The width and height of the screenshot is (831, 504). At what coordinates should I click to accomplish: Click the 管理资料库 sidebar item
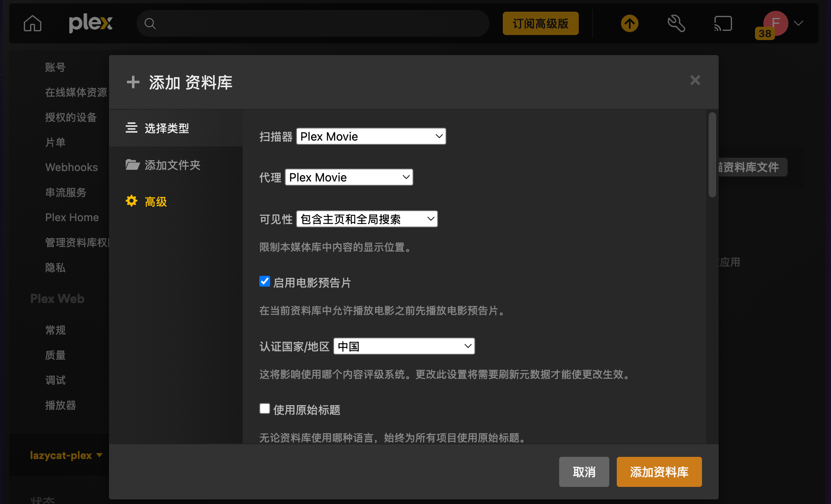point(77,242)
